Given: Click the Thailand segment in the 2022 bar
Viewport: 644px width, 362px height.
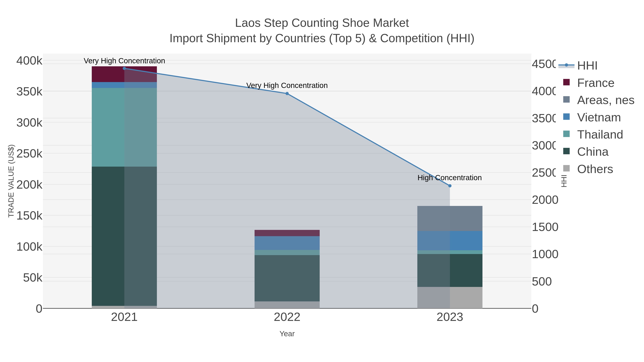Looking at the screenshot, I should click(x=287, y=253).
